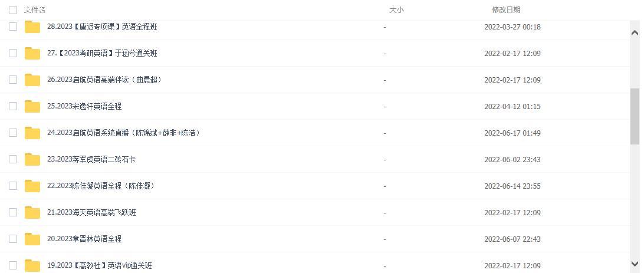
Task: Click the scrollbar down arrow
Action: tap(635, 264)
